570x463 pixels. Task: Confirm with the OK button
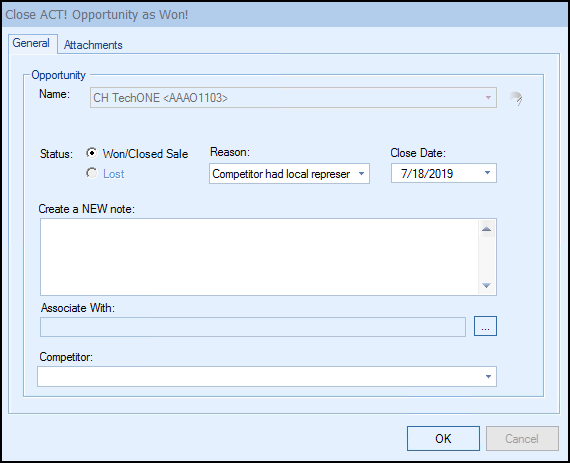(x=443, y=438)
